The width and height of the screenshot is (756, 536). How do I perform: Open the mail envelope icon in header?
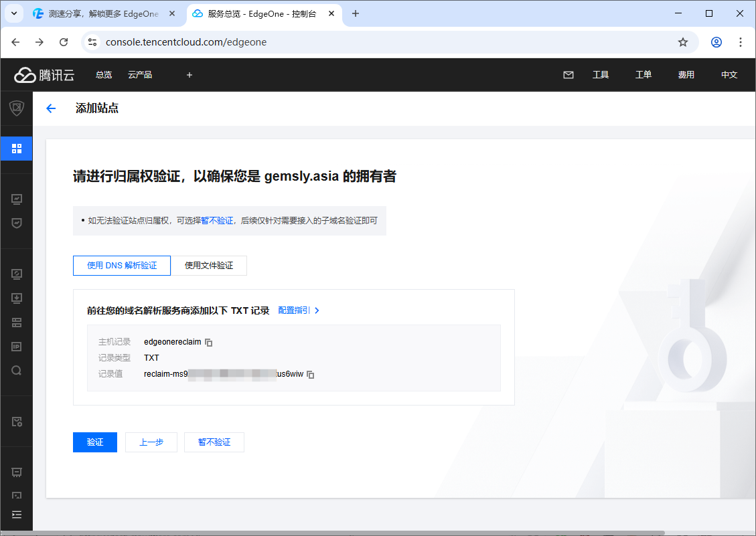click(569, 75)
